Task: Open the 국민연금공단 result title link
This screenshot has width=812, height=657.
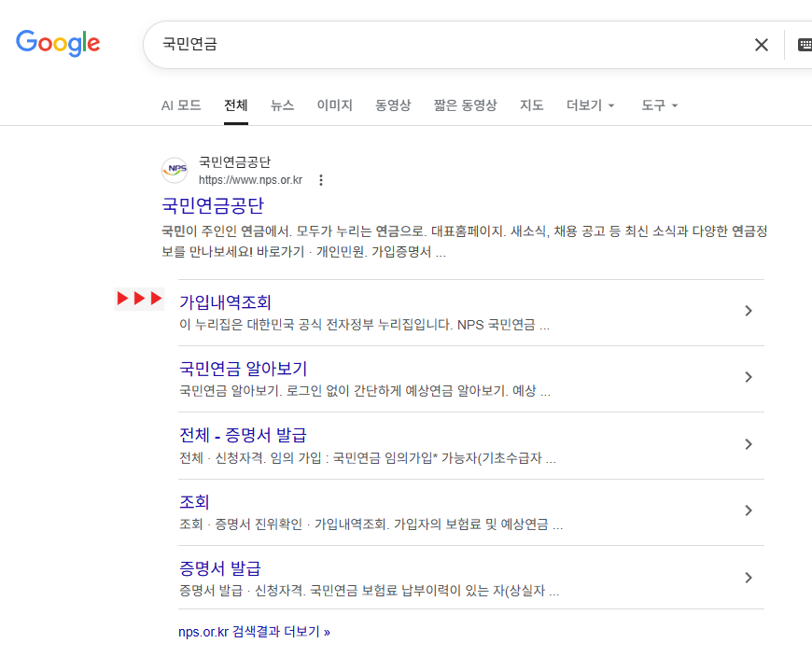Action: pyautogui.click(x=213, y=205)
